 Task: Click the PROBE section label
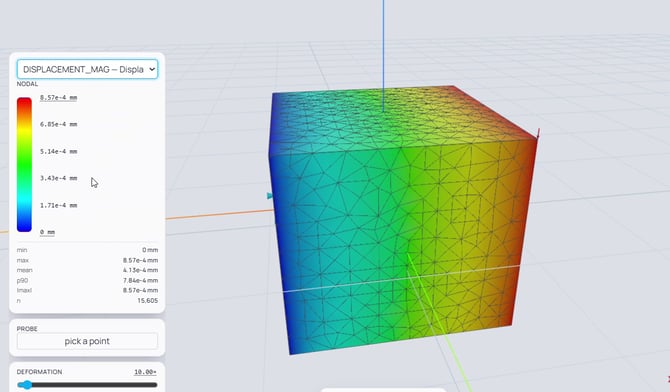(27, 329)
